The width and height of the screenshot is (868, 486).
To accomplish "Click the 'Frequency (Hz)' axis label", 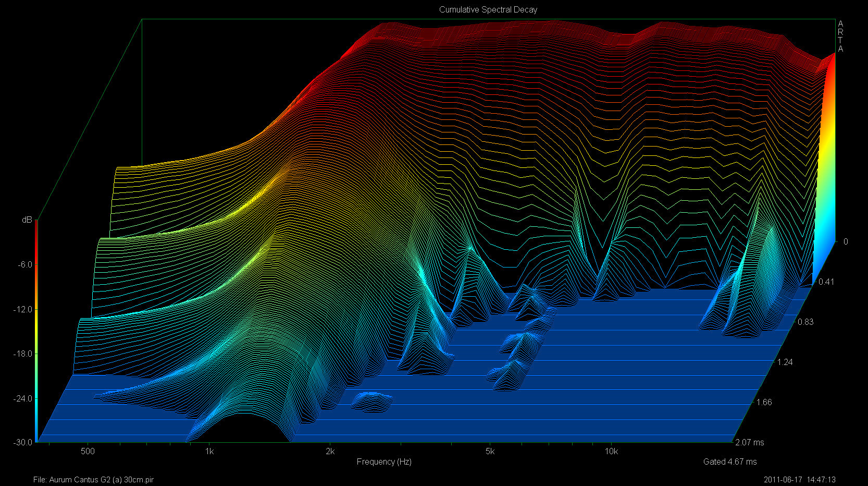I will 384,461.
